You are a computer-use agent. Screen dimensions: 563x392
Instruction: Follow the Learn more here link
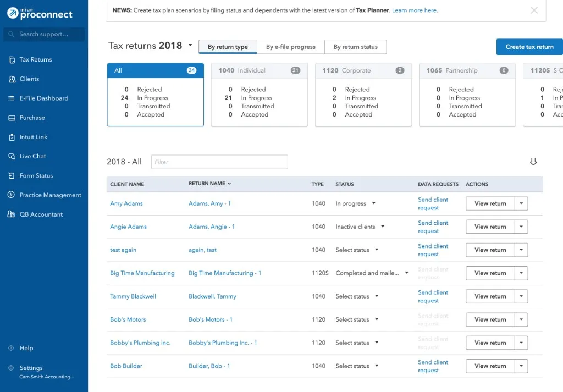[x=415, y=10]
